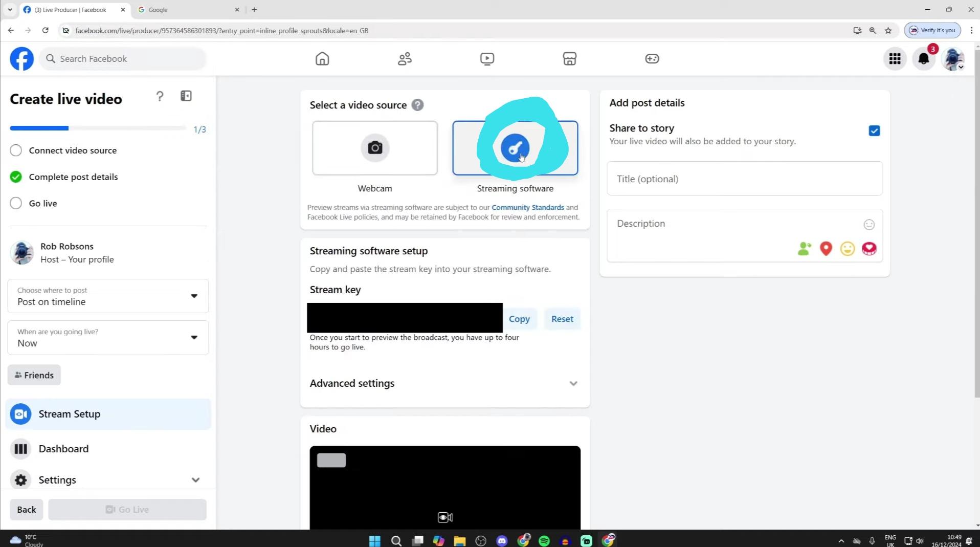Screen dimensions: 980x547
Task: Open the Marketplace storefront icon
Action: (569, 59)
